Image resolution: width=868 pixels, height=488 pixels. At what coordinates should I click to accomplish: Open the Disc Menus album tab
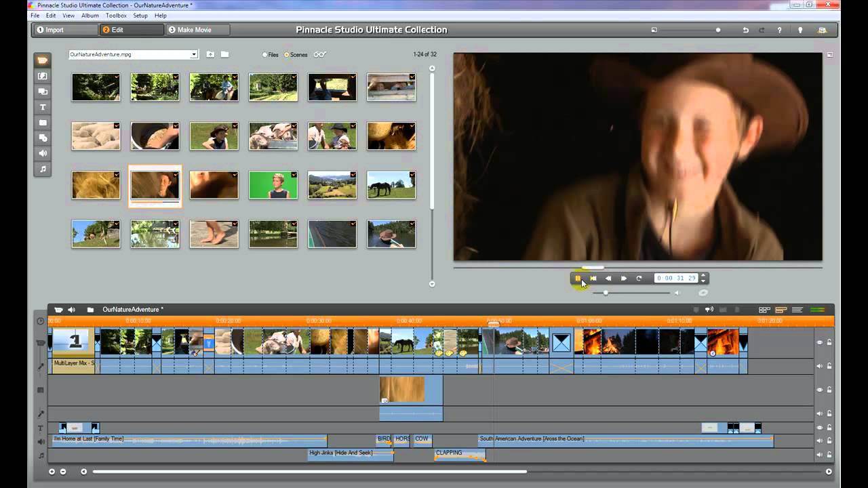pos(43,138)
